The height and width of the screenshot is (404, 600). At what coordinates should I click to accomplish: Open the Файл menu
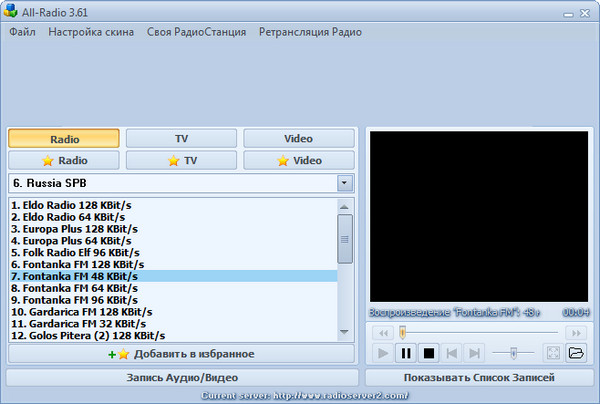pyautogui.click(x=22, y=32)
